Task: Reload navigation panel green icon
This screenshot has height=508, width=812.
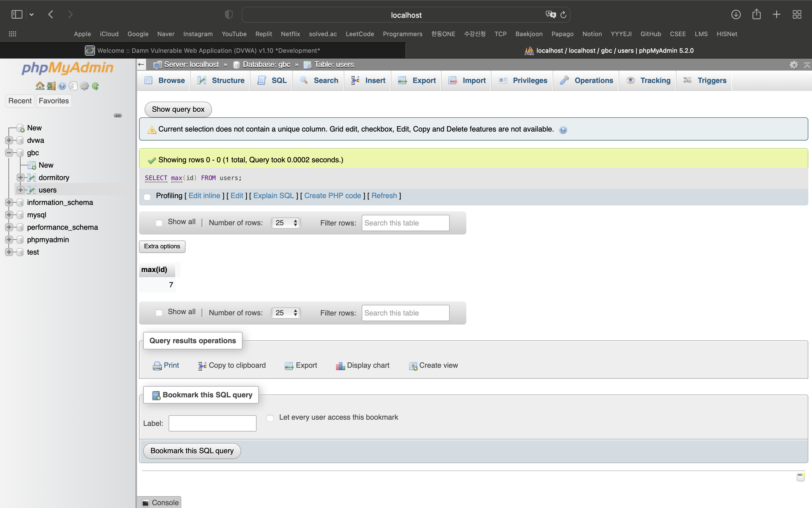Action: tap(95, 86)
